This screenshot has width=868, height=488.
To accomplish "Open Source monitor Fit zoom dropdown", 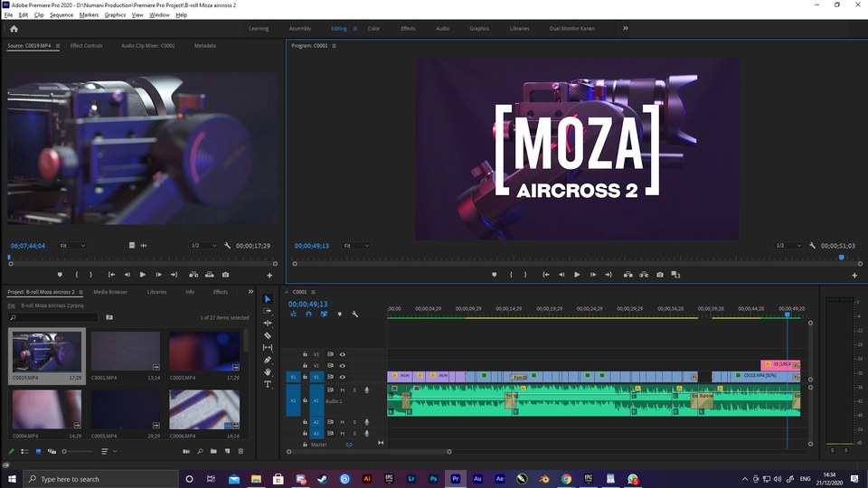I will point(72,246).
